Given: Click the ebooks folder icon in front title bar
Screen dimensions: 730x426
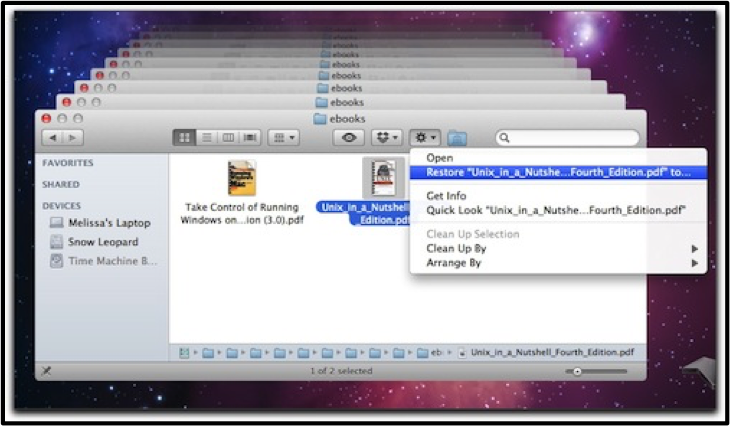Looking at the screenshot, I should click(319, 119).
